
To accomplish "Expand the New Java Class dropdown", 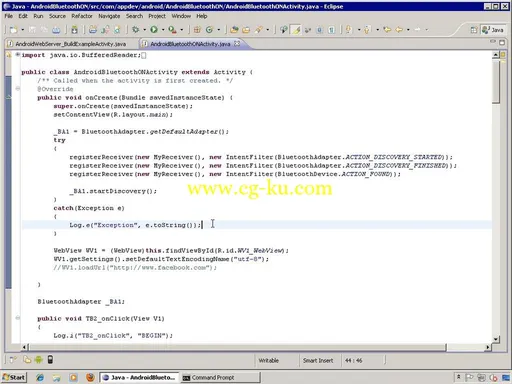I will point(219,30).
